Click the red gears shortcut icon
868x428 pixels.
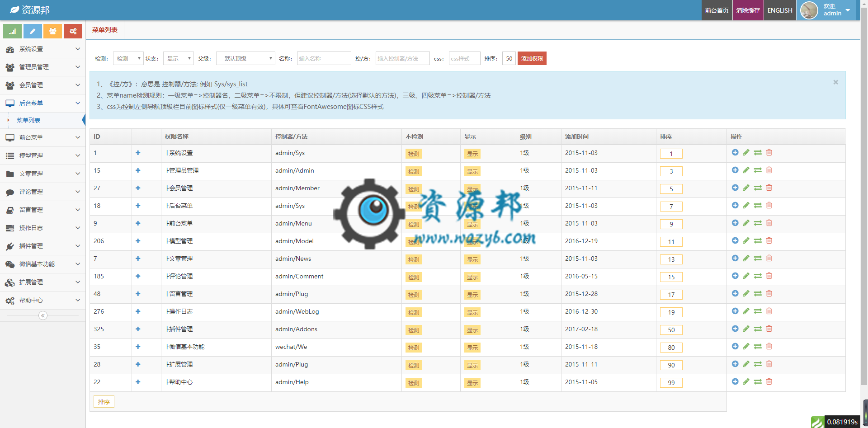73,31
